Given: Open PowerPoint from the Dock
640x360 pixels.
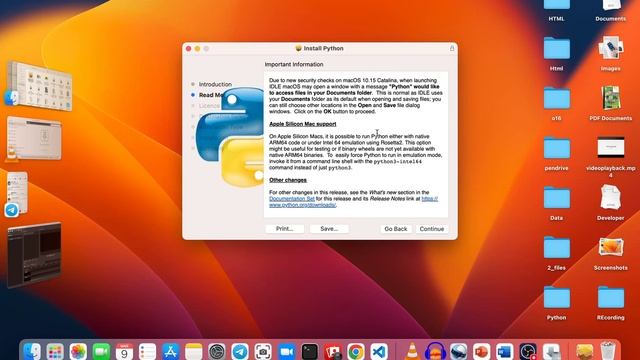Looking at the screenshot, I should 482,351.
